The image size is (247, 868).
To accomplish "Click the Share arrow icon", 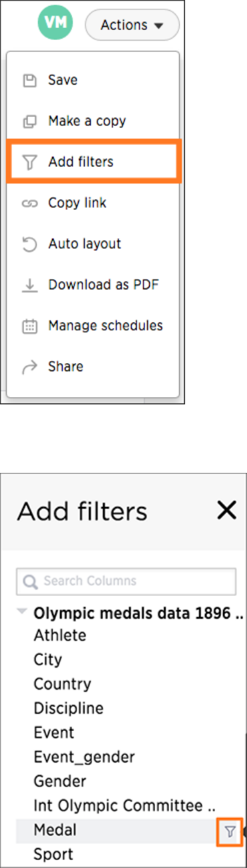I will pos(30,366).
